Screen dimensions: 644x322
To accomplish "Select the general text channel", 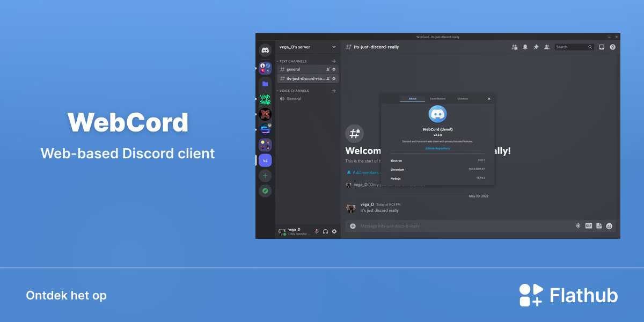I will (308, 69).
